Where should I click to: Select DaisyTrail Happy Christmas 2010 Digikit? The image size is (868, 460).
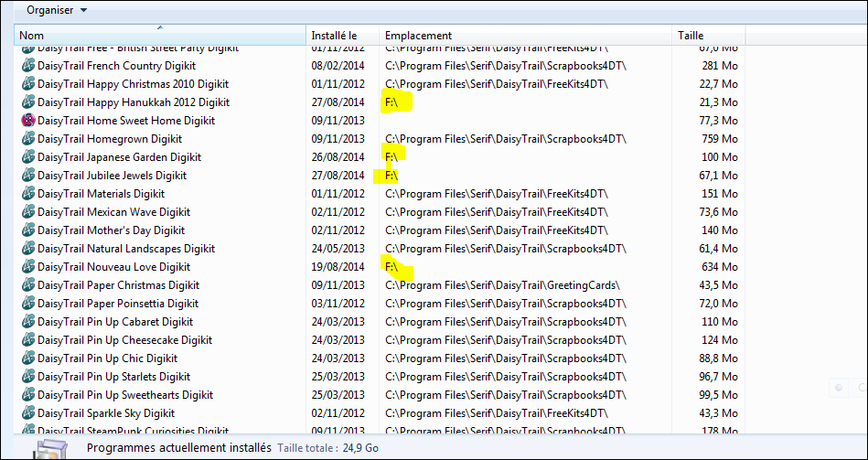[133, 84]
